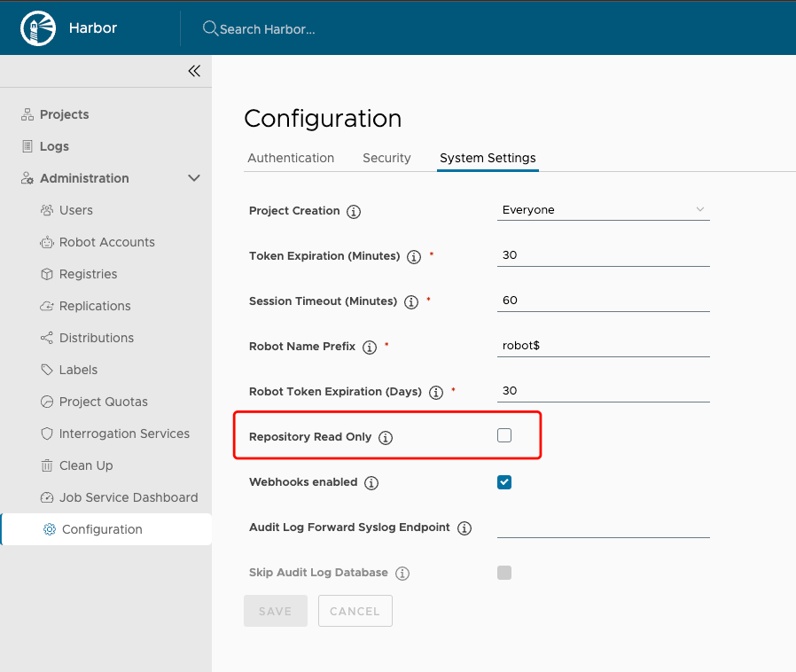The height and width of the screenshot is (672, 796).
Task: Switch to the Authentication tab
Action: (x=291, y=158)
